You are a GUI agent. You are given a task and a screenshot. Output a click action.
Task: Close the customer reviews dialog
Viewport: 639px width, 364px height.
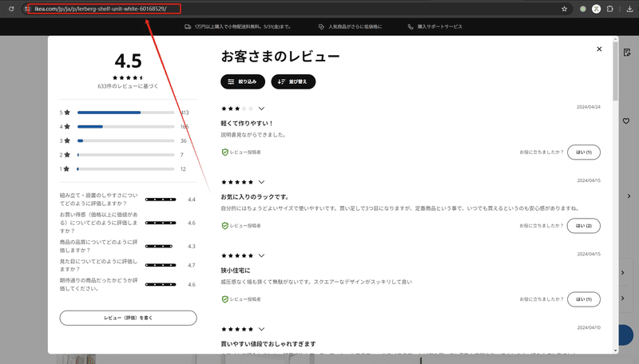pos(599,49)
